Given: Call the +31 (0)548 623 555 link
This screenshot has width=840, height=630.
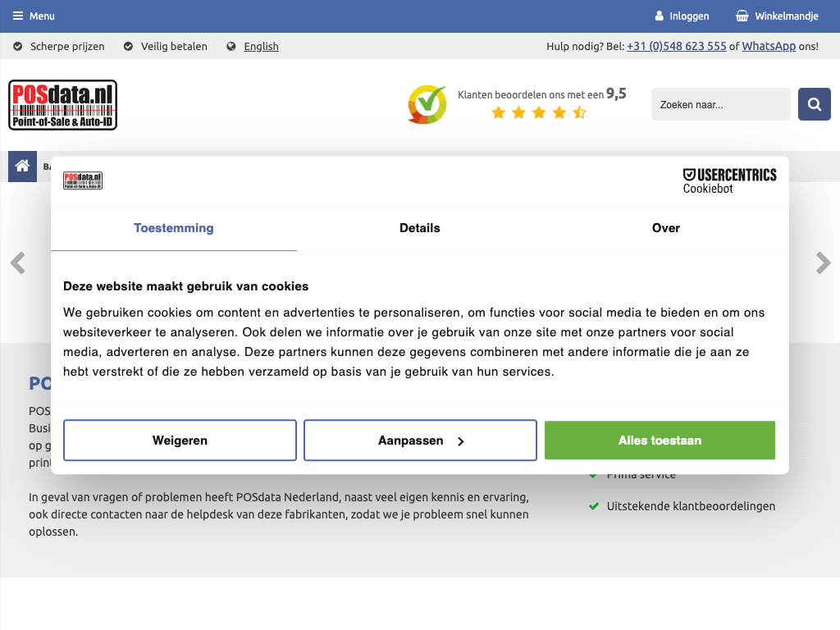Looking at the screenshot, I should (676, 47).
